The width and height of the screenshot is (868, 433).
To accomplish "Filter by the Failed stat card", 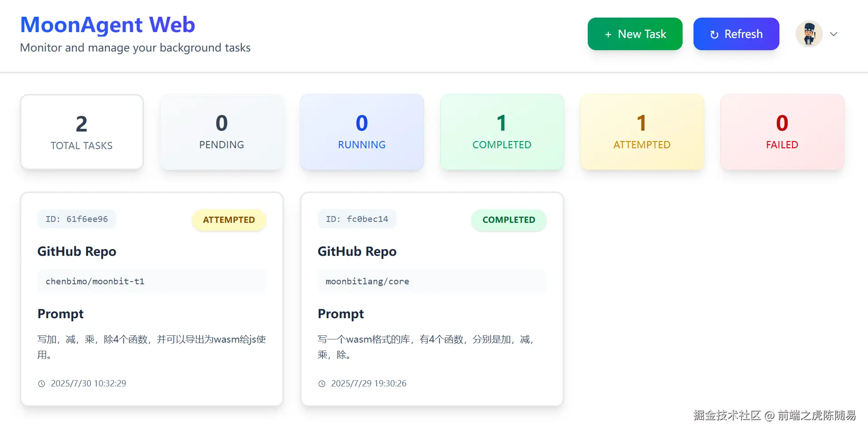I will tap(782, 132).
